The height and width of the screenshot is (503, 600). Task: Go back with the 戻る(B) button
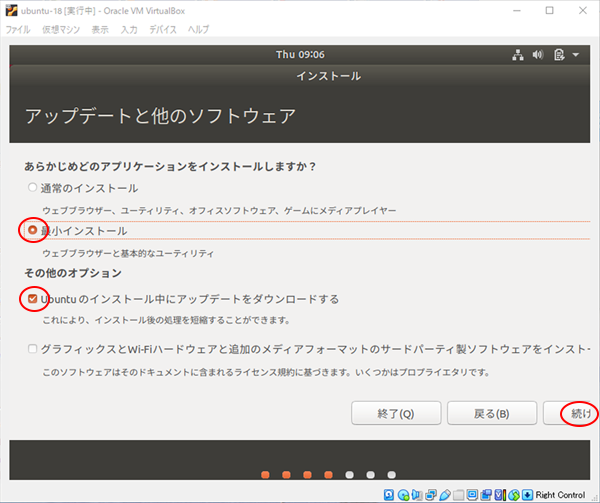[x=492, y=413]
